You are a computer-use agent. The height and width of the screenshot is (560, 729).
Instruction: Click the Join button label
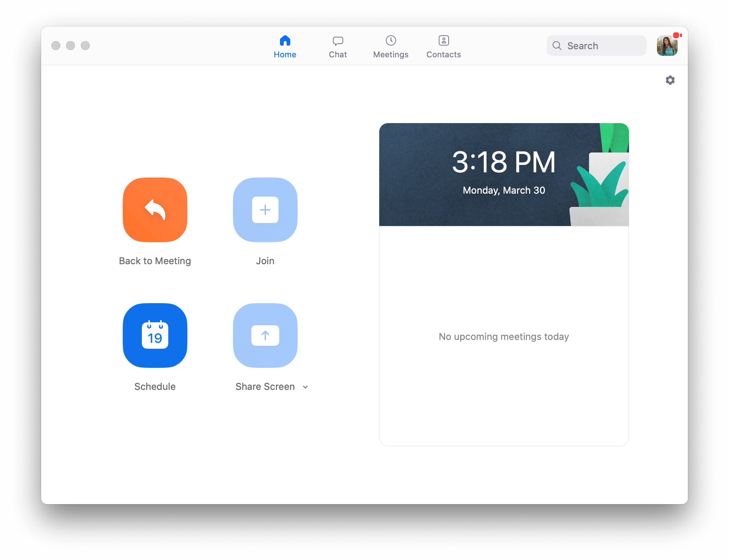click(x=265, y=261)
